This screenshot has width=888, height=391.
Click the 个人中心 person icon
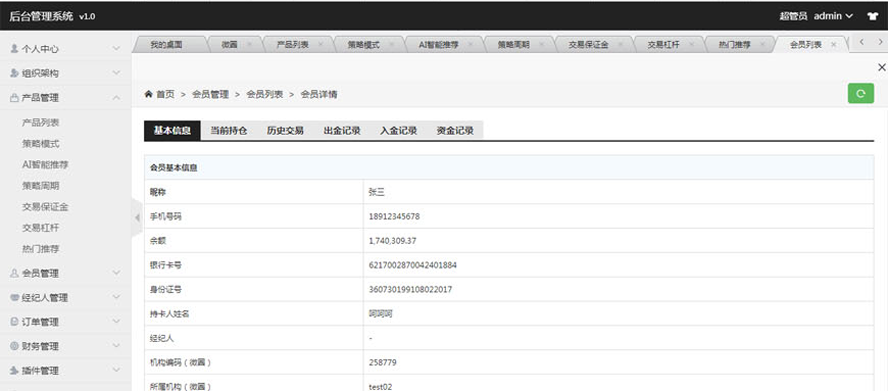(x=14, y=49)
